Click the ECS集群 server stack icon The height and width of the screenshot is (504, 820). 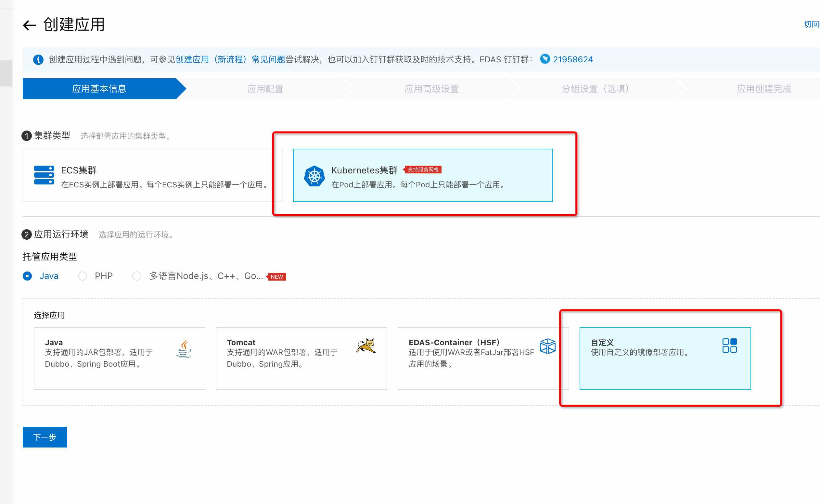44,175
